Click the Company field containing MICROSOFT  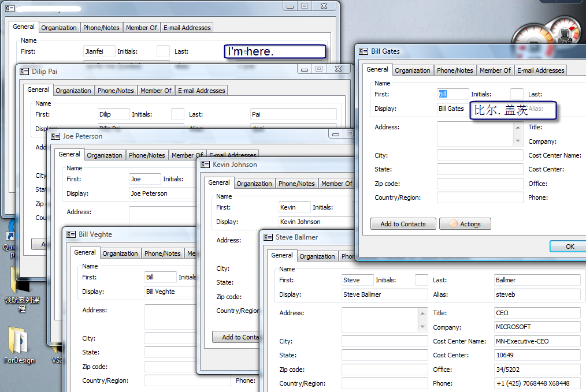click(537, 327)
